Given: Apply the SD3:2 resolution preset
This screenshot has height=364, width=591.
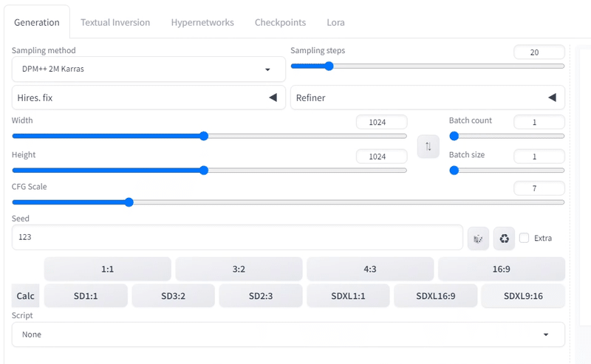Looking at the screenshot, I should pyautogui.click(x=174, y=296).
